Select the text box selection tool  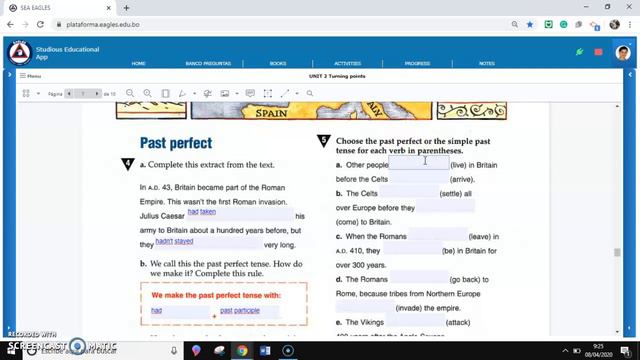268,93
